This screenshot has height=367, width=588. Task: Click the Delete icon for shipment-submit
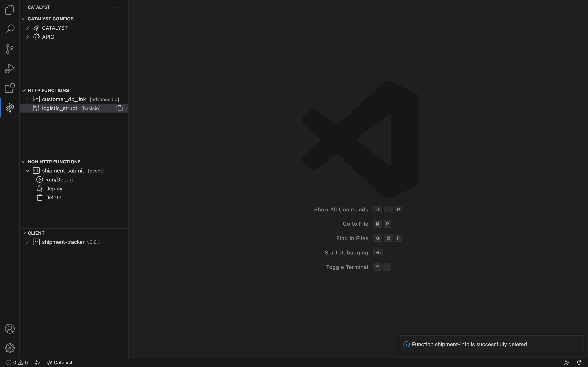pyautogui.click(x=39, y=197)
